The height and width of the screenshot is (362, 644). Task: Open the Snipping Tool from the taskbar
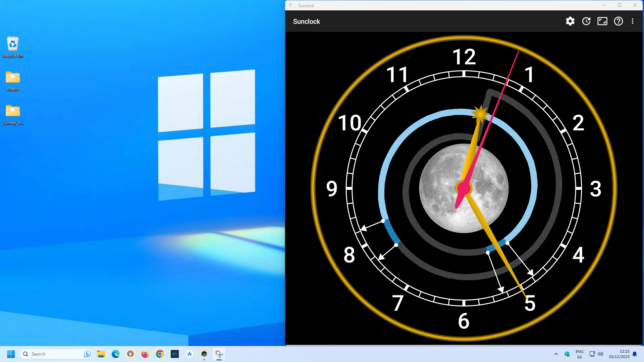pos(219,354)
